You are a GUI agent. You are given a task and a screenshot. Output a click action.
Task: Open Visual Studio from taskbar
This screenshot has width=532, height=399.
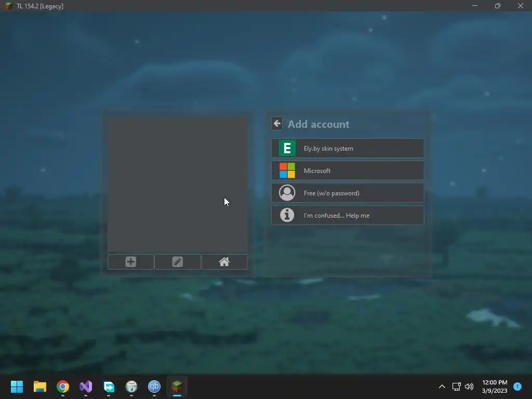[x=86, y=387]
